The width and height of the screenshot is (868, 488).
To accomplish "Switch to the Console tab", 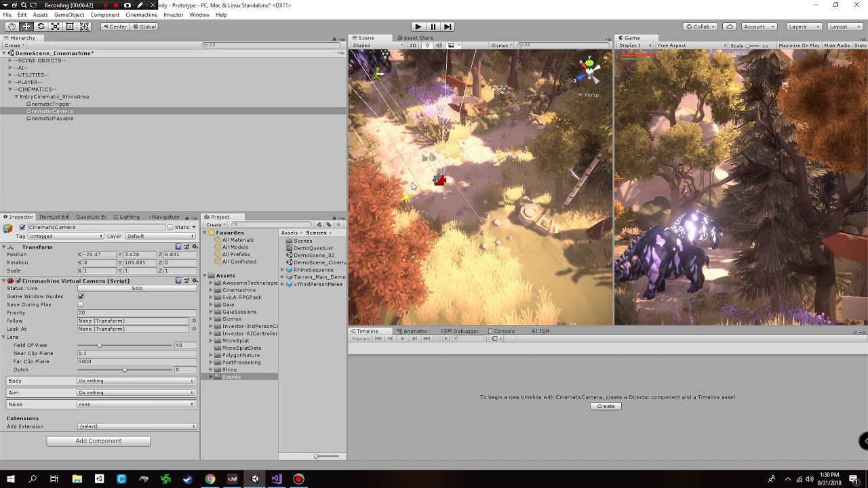I will tap(501, 331).
